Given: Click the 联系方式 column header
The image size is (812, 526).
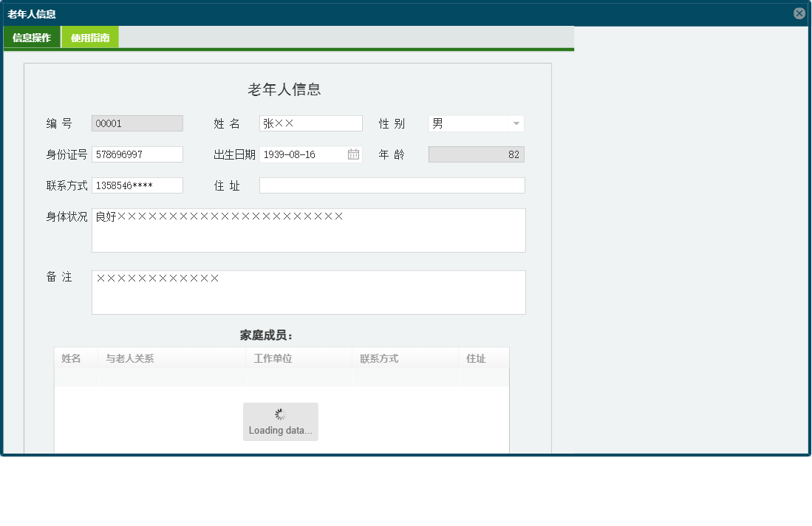Looking at the screenshot, I should click(x=379, y=357).
